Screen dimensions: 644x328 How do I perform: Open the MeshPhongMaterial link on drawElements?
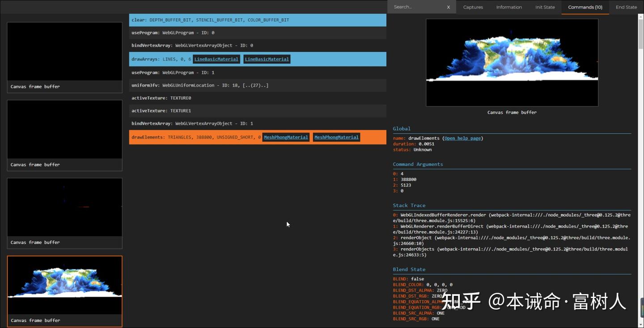tap(286, 137)
